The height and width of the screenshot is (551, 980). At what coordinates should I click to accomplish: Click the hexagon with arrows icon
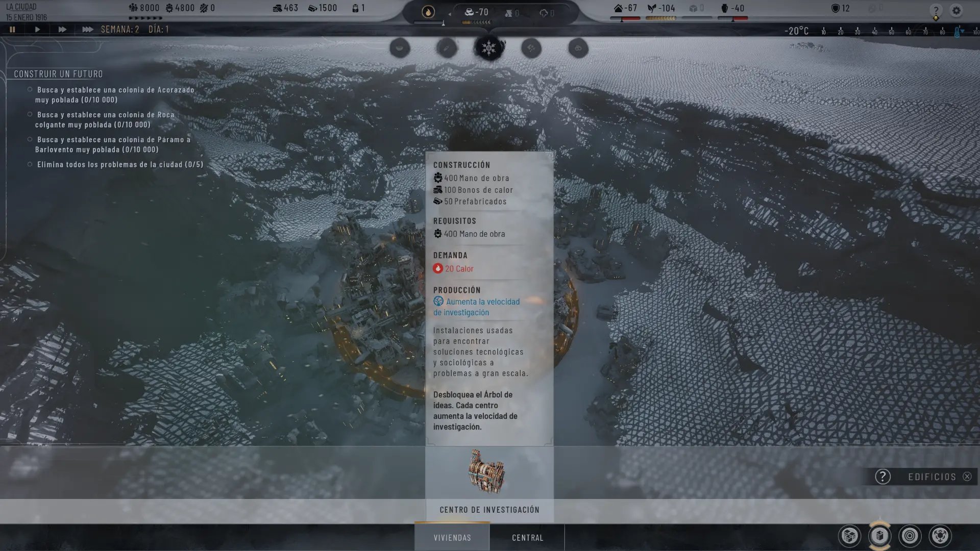pyautogui.click(x=940, y=536)
